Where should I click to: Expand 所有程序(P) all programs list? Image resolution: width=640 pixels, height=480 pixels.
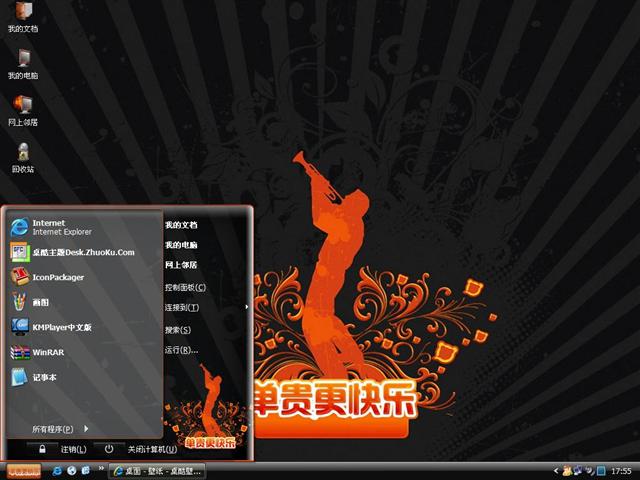(60, 429)
